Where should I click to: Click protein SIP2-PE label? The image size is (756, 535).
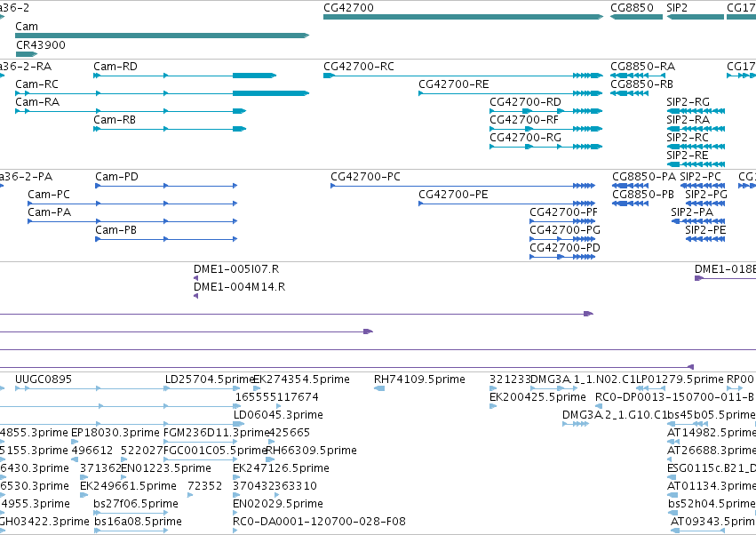pos(705,230)
